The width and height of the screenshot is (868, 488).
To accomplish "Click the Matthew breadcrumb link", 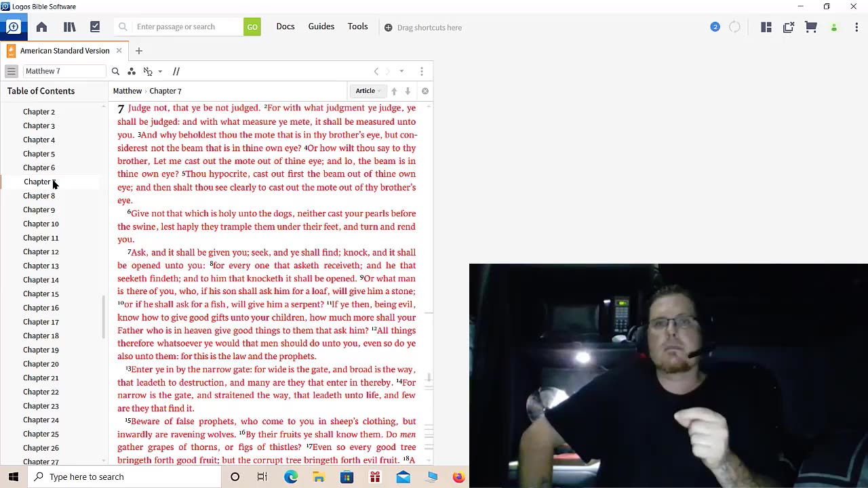I will (x=127, y=91).
